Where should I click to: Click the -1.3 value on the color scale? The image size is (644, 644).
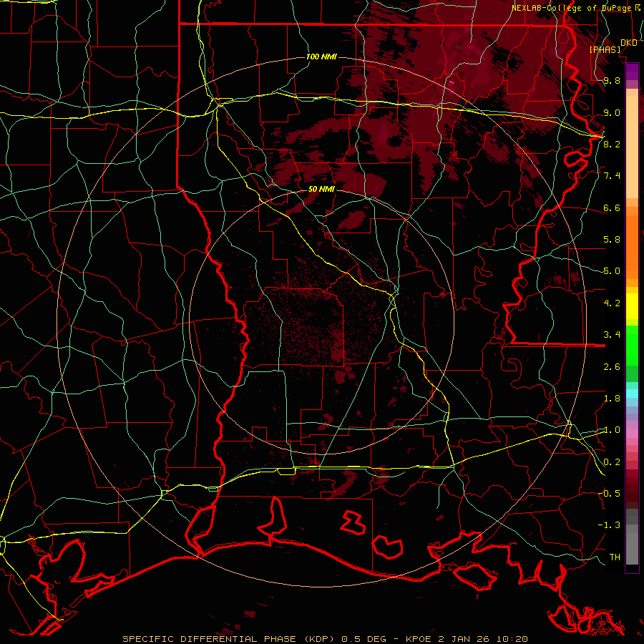[x=609, y=525]
